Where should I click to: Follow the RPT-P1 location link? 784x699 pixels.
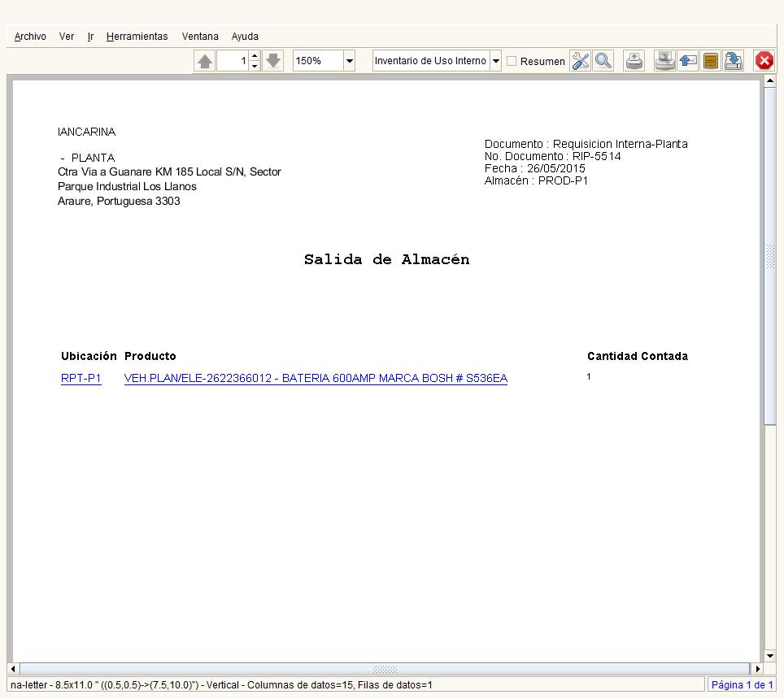[81, 378]
